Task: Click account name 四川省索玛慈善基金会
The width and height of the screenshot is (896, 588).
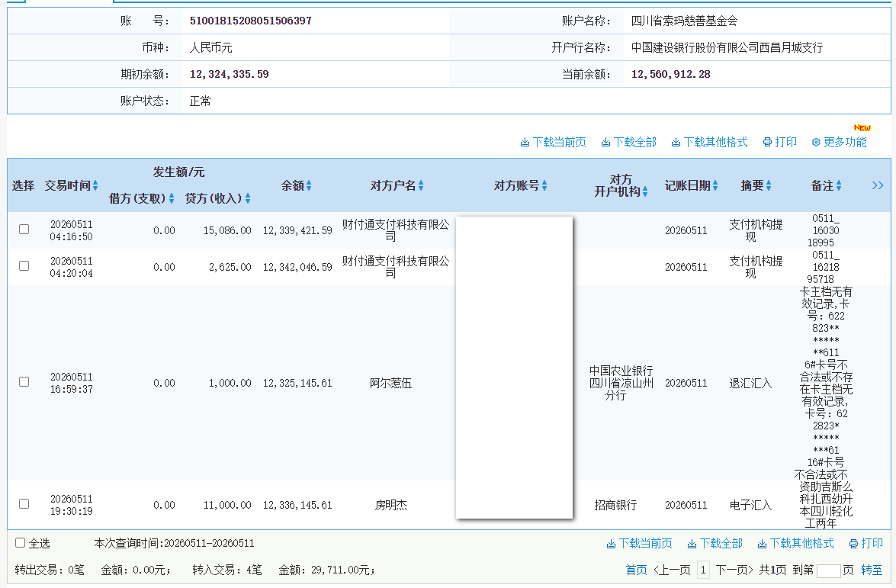Action: [684, 21]
